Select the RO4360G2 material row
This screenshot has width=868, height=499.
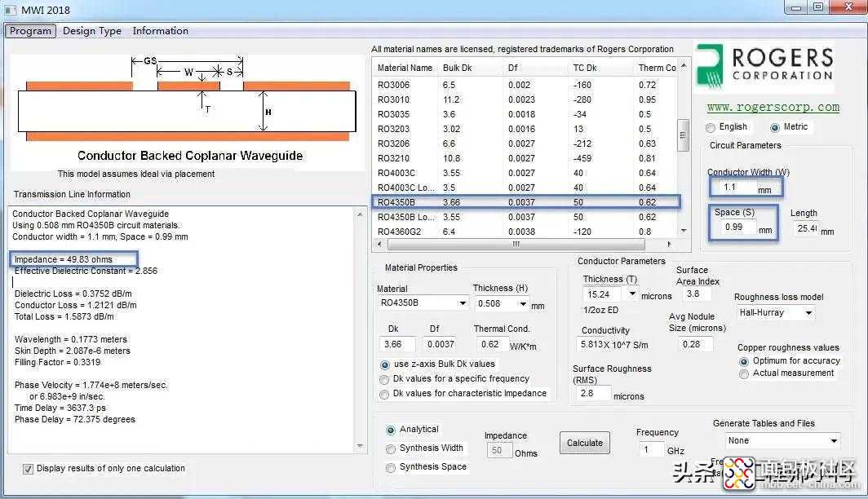click(525, 232)
